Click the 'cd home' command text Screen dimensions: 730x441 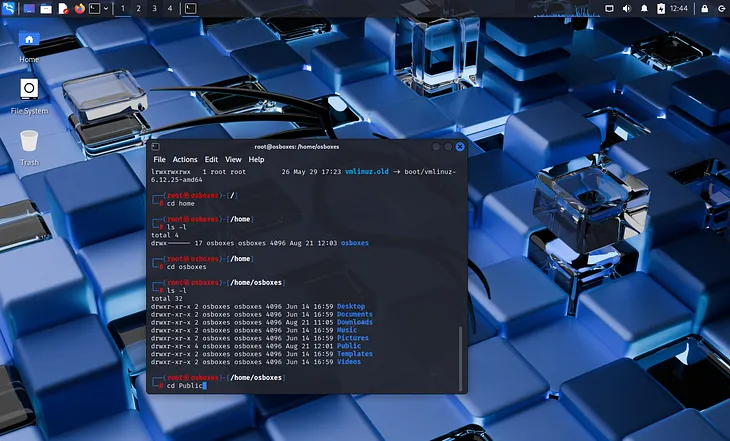pyautogui.click(x=181, y=204)
